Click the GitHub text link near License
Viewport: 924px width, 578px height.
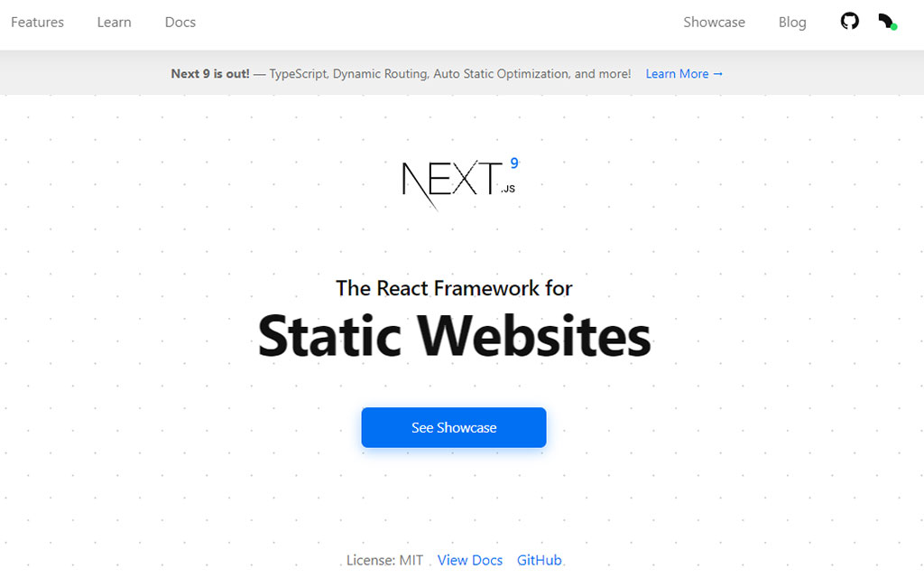pos(540,560)
